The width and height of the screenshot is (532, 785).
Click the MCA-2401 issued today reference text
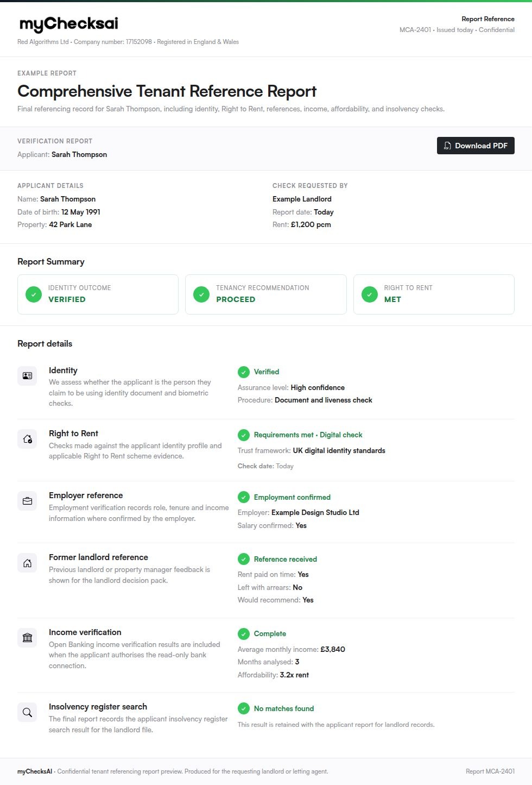point(457,30)
